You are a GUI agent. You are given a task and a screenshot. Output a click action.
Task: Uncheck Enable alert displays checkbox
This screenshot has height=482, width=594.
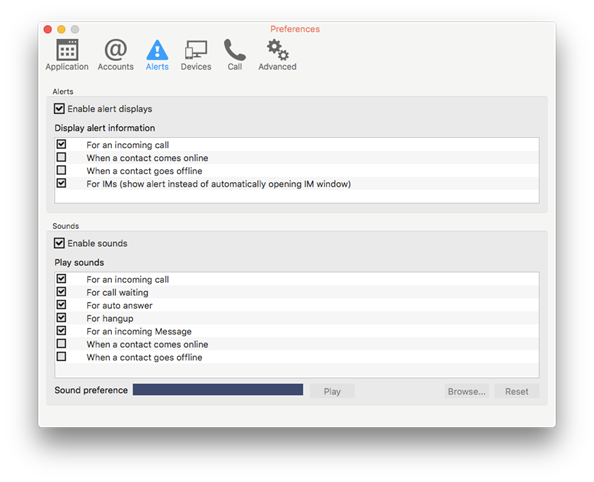(59, 109)
